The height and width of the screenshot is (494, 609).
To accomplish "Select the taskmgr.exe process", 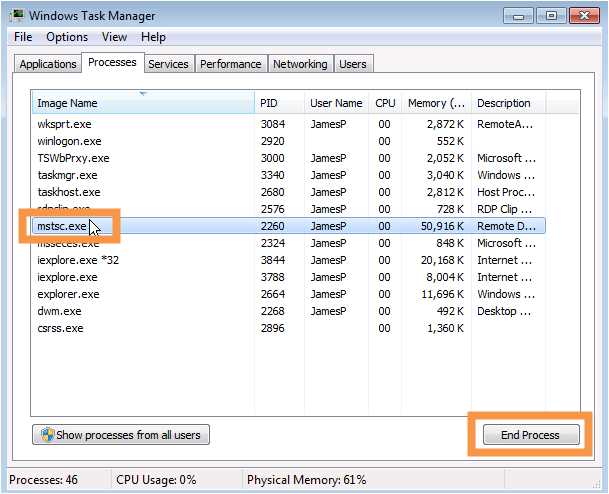I will [289, 175].
